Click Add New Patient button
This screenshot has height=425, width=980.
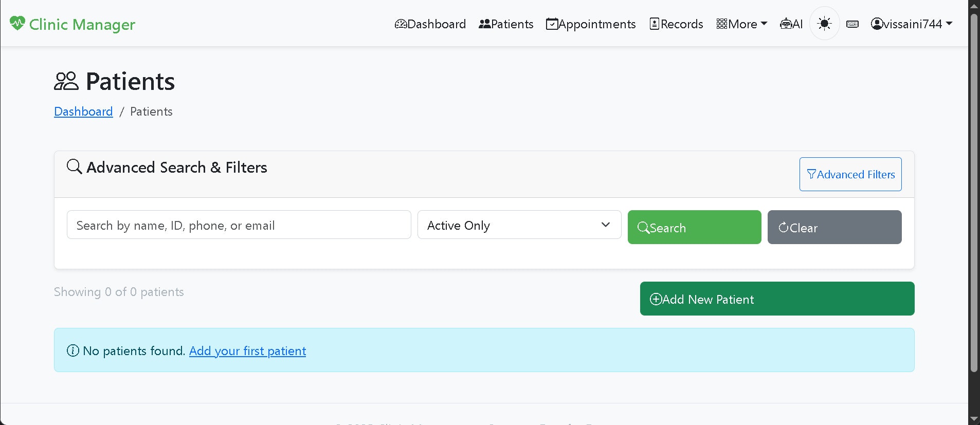tap(777, 299)
